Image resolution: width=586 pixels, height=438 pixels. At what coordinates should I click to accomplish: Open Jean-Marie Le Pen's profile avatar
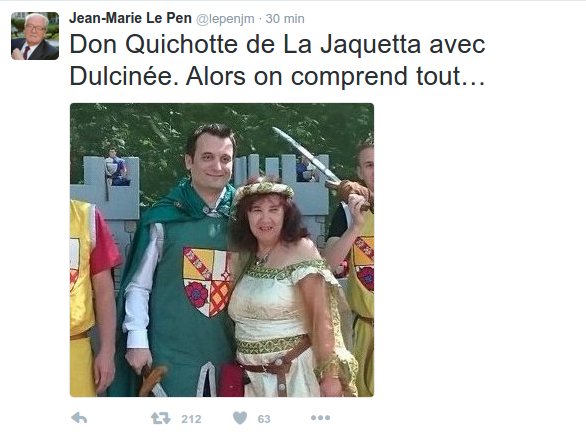[35, 36]
